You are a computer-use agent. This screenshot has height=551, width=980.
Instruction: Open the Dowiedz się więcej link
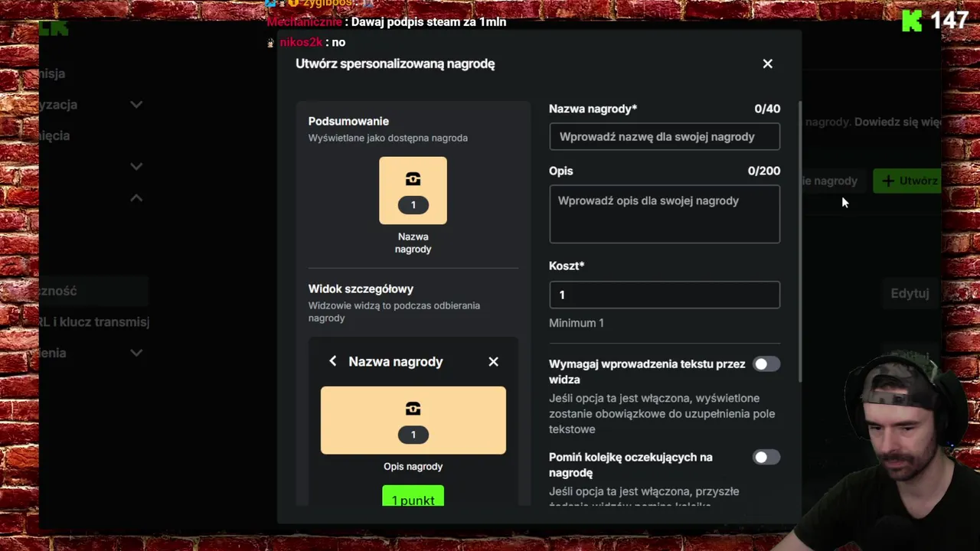tap(898, 122)
